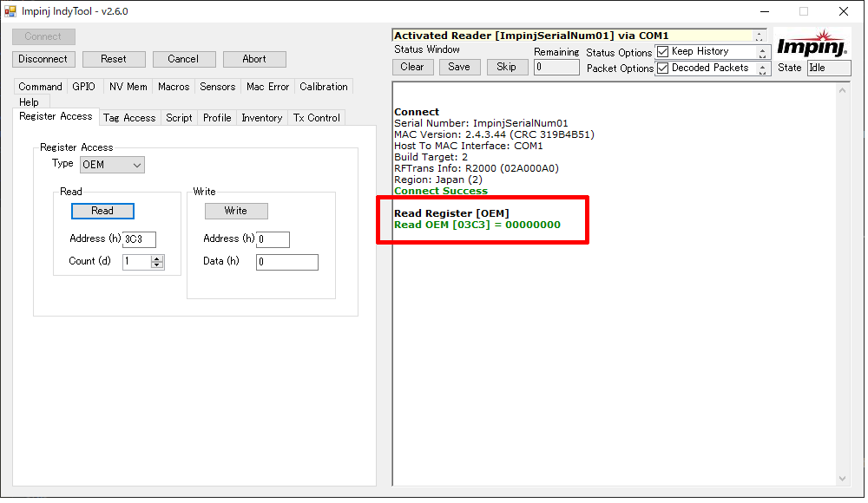Select the Register Access tab
868x503 pixels.
point(56,117)
